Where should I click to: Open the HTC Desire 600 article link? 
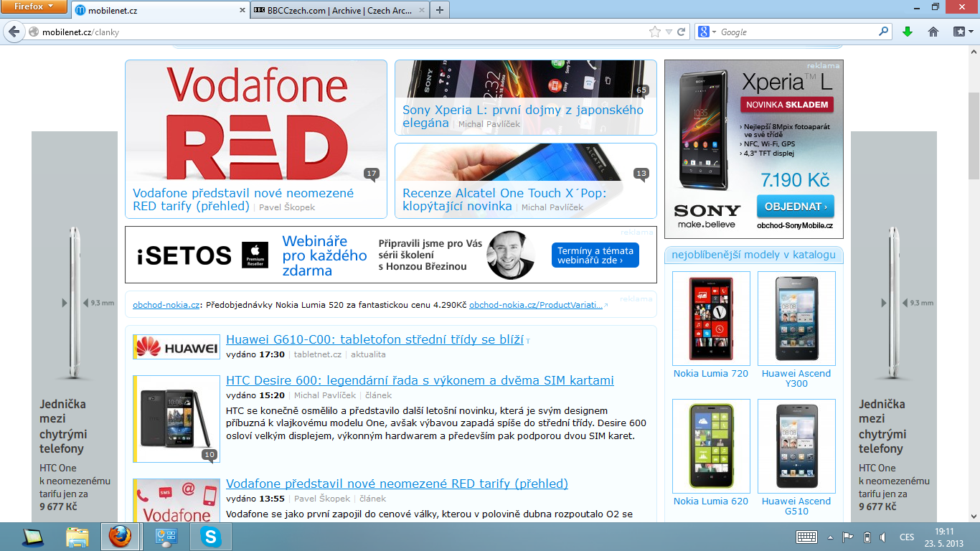(420, 380)
